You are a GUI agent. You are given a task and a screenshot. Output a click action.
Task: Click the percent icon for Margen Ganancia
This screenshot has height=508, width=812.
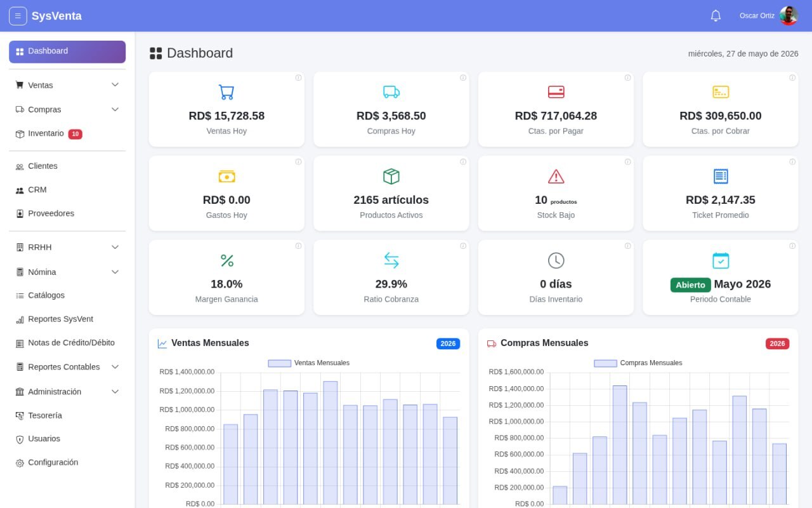coord(226,260)
